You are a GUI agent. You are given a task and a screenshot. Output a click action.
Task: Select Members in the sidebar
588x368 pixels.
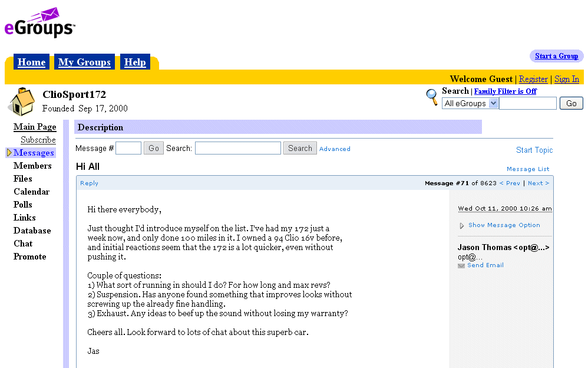coord(32,166)
